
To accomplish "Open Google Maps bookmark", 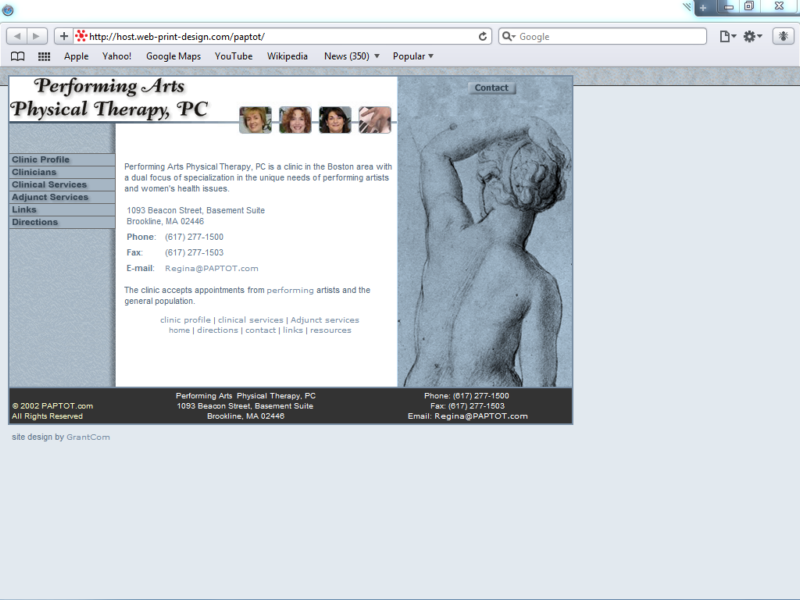I will coord(173,56).
